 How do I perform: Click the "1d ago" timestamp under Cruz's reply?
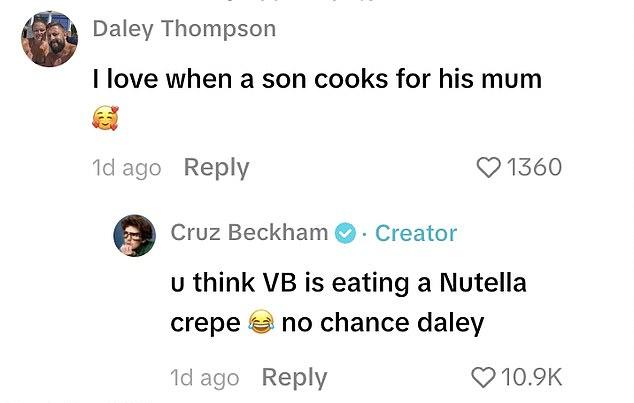click(x=203, y=377)
